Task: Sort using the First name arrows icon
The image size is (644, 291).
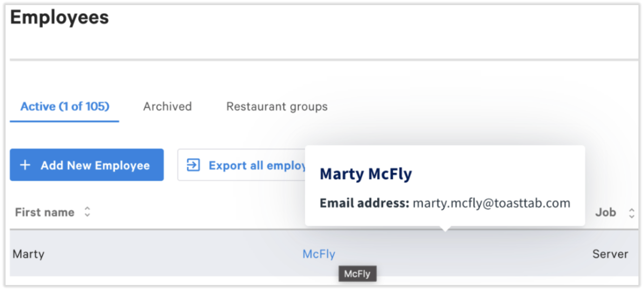Action: (87, 212)
